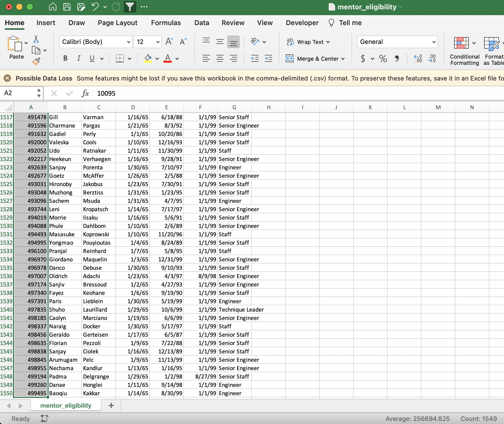Click the Increase Decimal icon

(x=418, y=59)
